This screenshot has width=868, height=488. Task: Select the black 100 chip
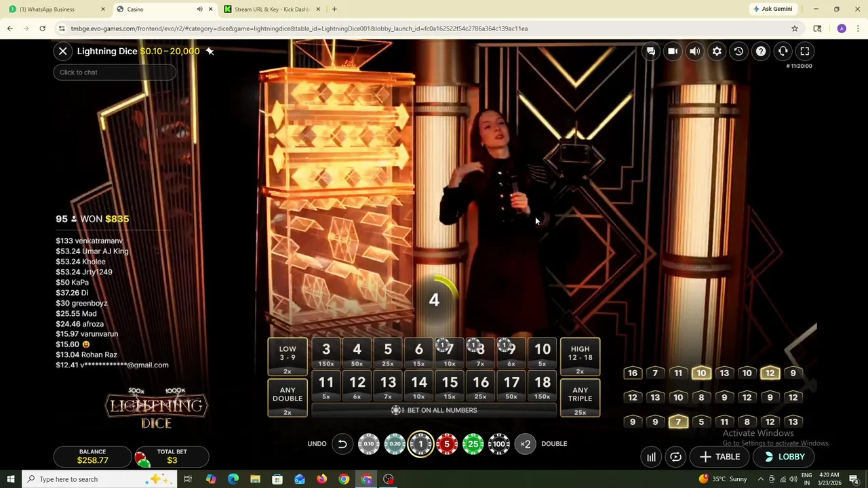pyautogui.click(x=499, y=444)
